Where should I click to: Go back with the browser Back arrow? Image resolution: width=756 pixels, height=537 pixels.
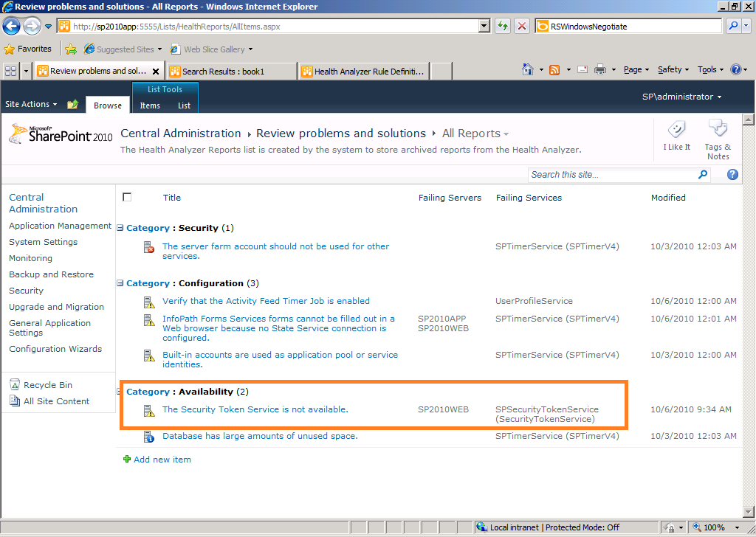[12, 26]
